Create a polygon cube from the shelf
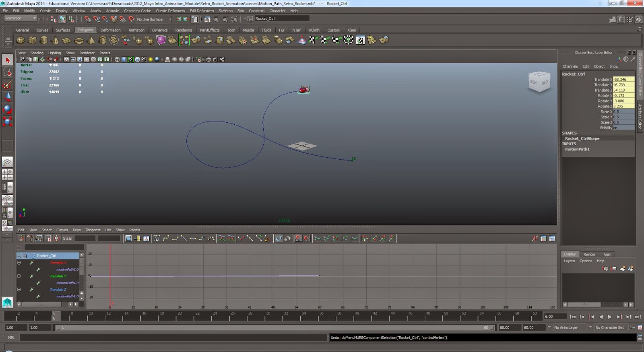This screenshot has width=644, height=352. (32, 40)
